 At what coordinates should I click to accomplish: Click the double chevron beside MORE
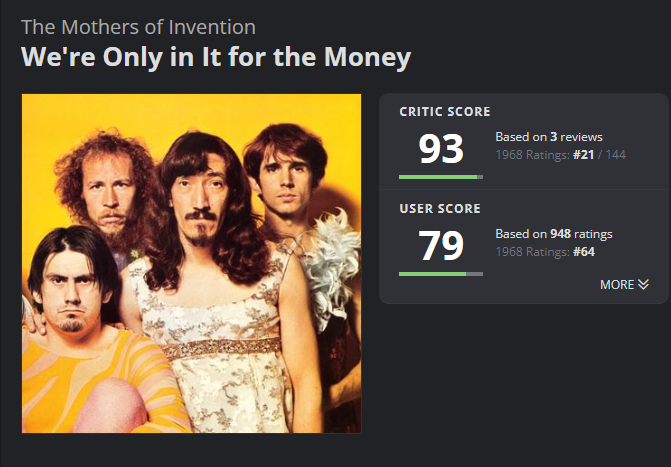coord(643,285)
